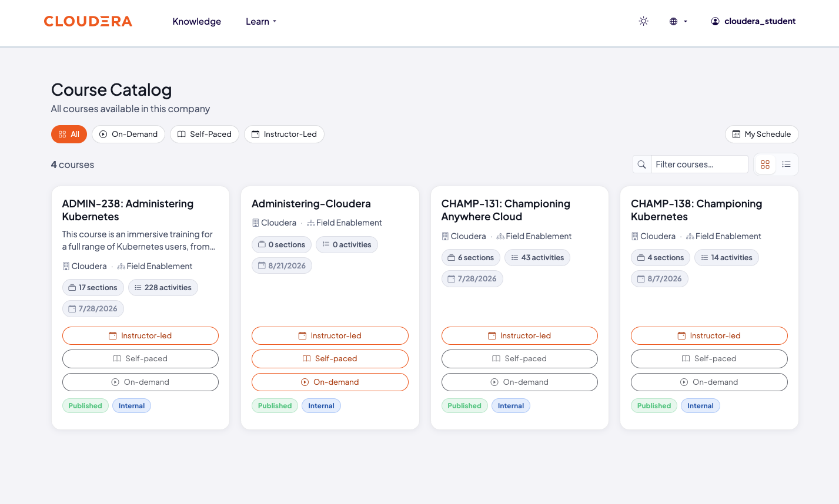Open the cloudera_student account menu
Screen dimensions: 839x504
pos(753,21)
